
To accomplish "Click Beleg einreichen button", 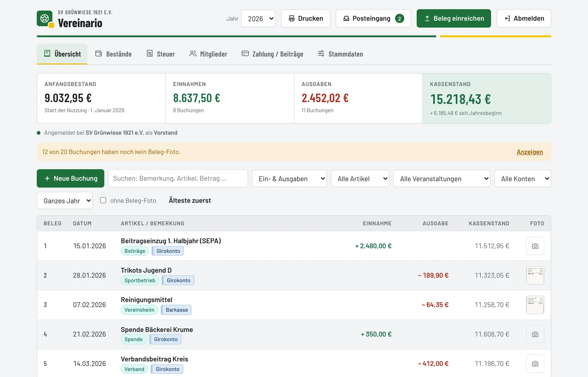I will (454, 18).
